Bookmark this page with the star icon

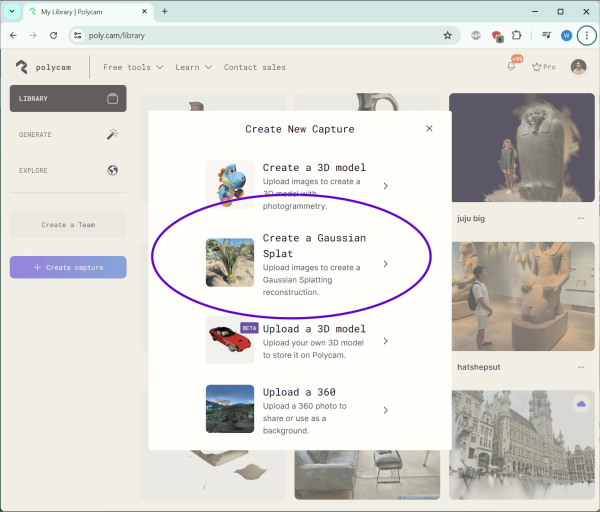click(448, 35)
